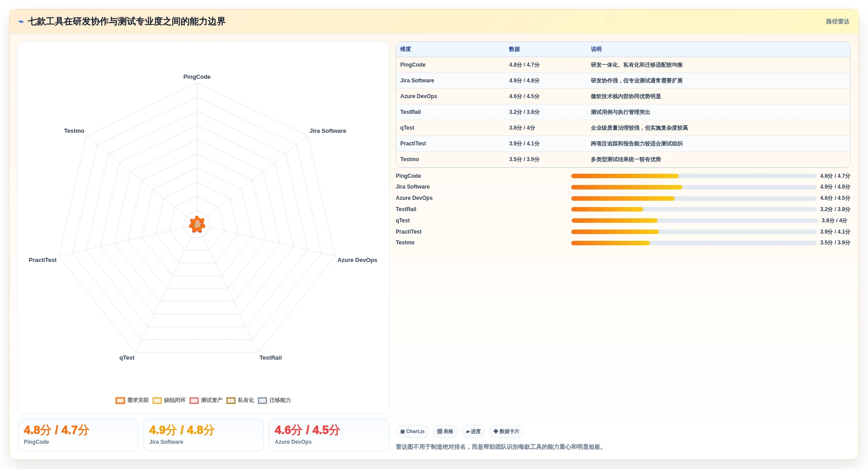
Task: Click the Jira Software progress bar
Action: [x=694, y=187]
